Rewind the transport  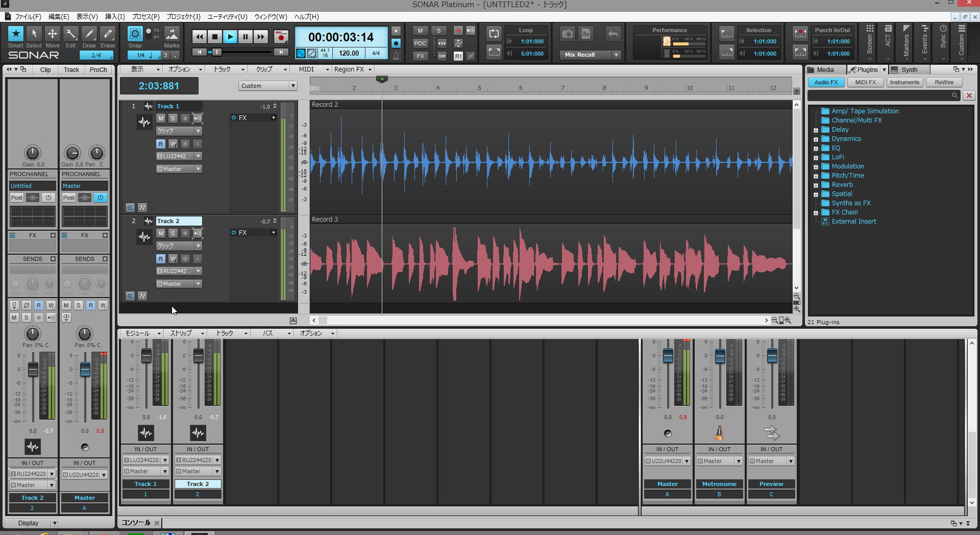tap(200, 37)
